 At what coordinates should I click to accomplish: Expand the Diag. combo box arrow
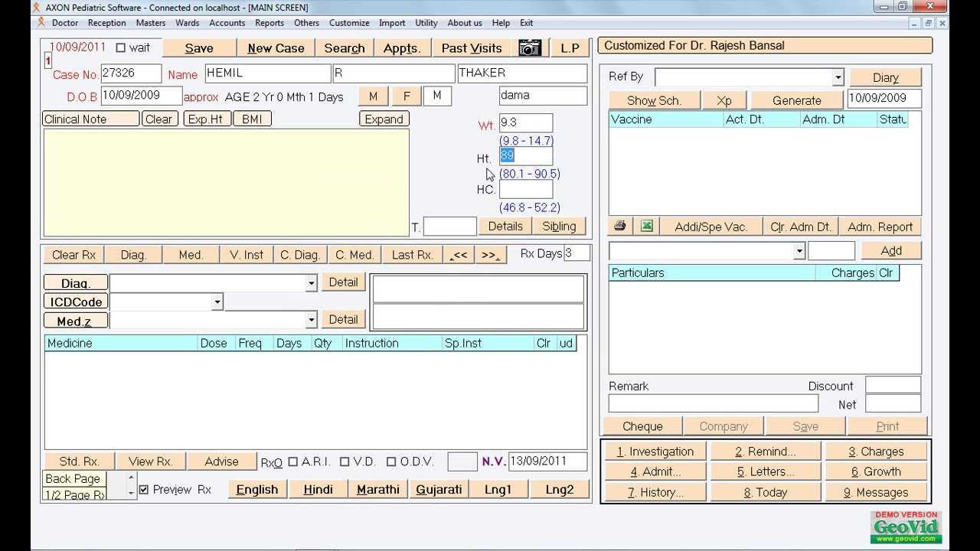tap(311, 283)
